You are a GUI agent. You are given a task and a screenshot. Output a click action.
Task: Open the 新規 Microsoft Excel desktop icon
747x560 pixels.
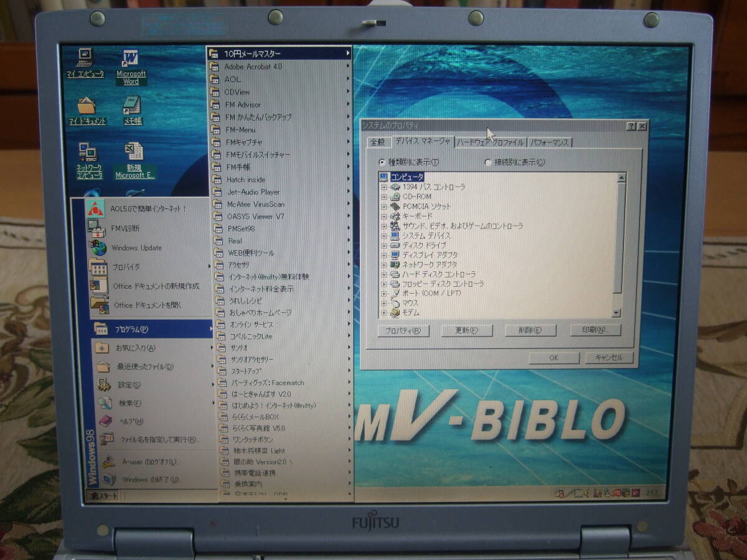(x=134, y=161)
